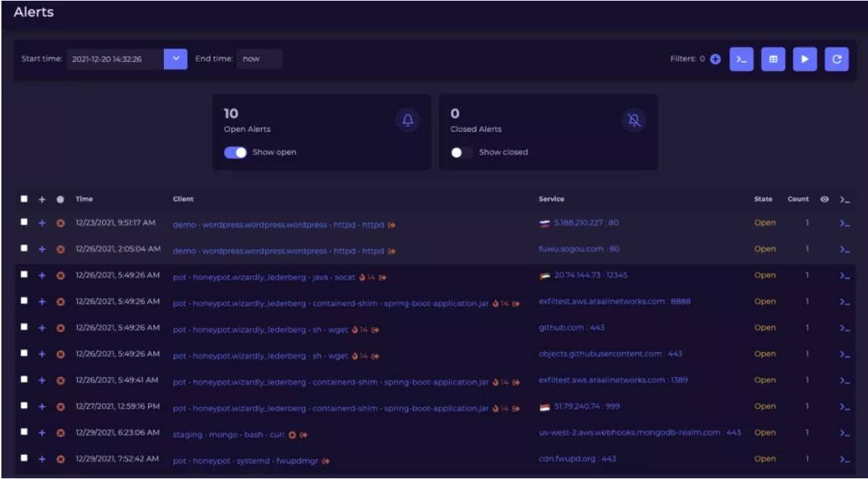
Task: Open the Start time dropdown arrow
Action: click(175, 59)
